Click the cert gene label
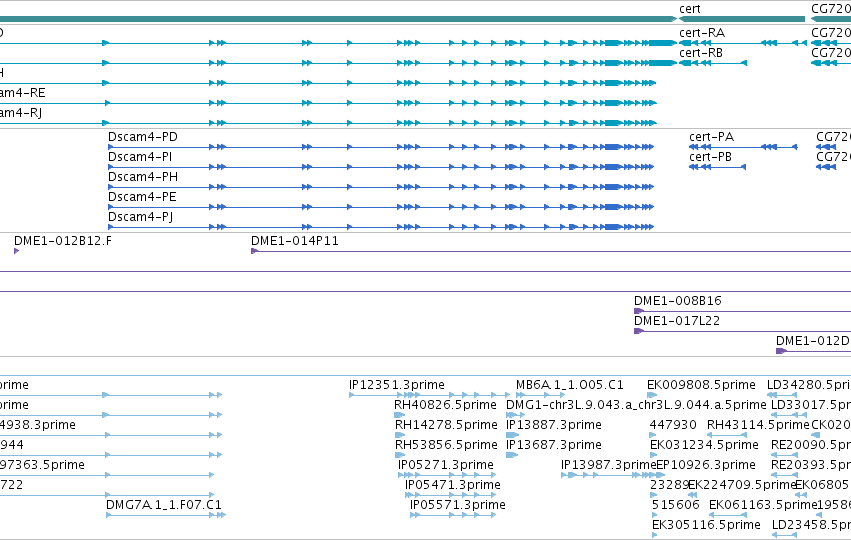 click(689, 9)
